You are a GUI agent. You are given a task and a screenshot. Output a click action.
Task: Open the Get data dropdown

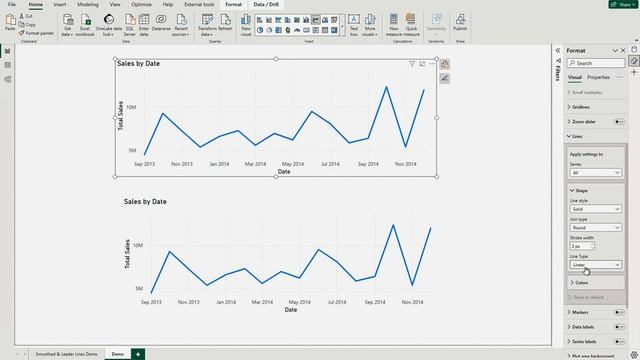click(67, 31)
